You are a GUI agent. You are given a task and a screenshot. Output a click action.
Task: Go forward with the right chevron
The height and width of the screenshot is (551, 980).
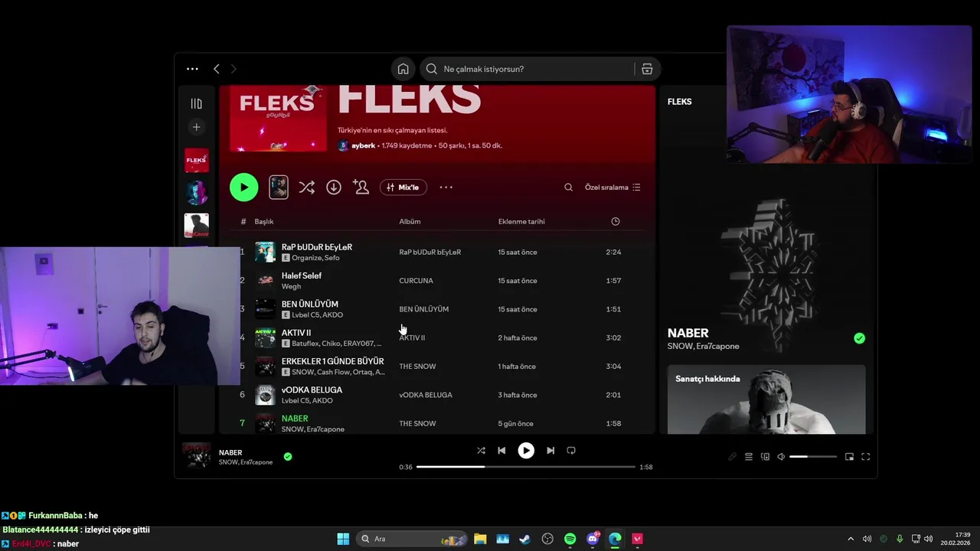click(x=234, y=69)
